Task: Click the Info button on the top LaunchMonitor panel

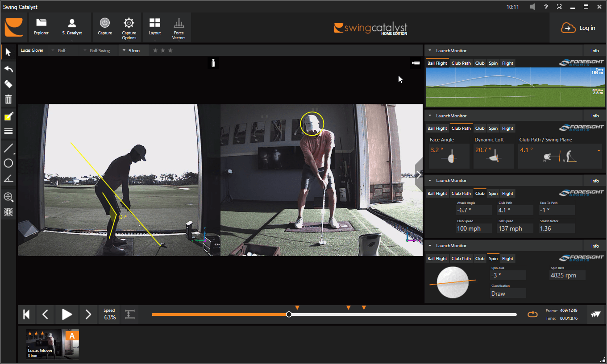Action: point(595,50)
